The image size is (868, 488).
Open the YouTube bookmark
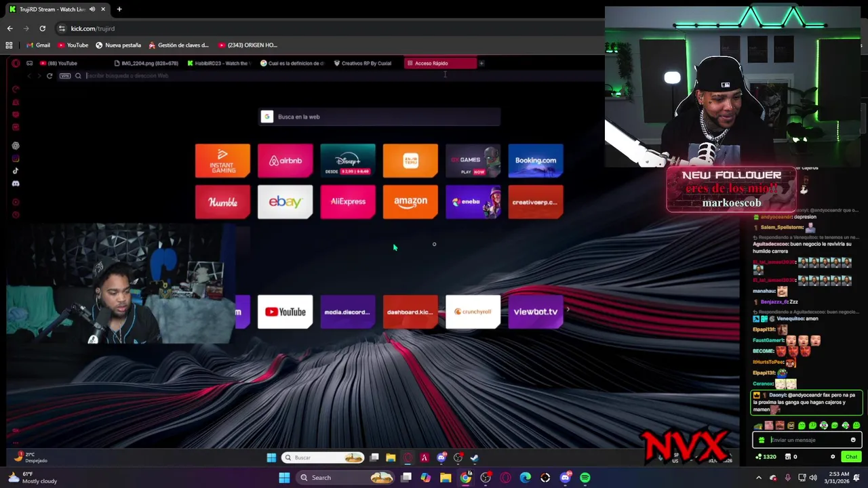[73, 45]
